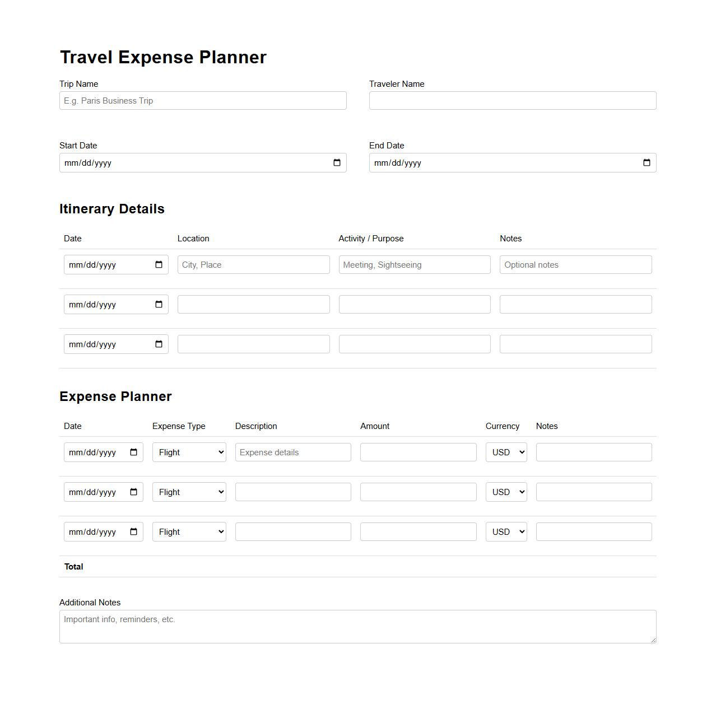This screenshot has width=716, height=728.
Task: Click the Additional Notes text area
Action: [357, 626]
